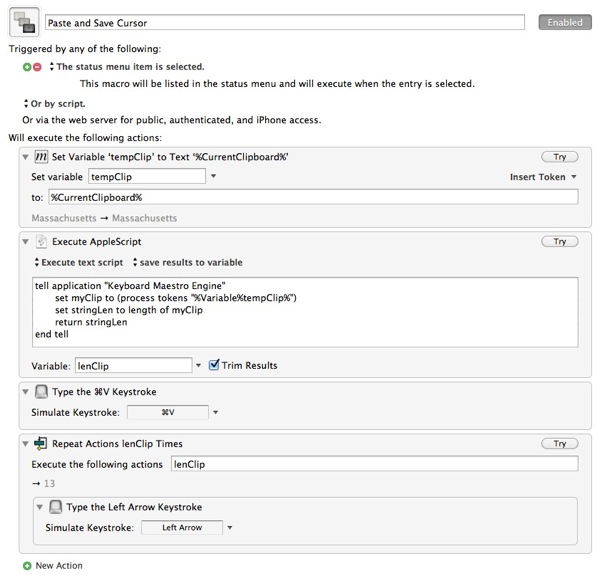This screenshot has height=576, width=600.
Task: Click the 'end tell' script line
Action: click(x=52, y=334)
